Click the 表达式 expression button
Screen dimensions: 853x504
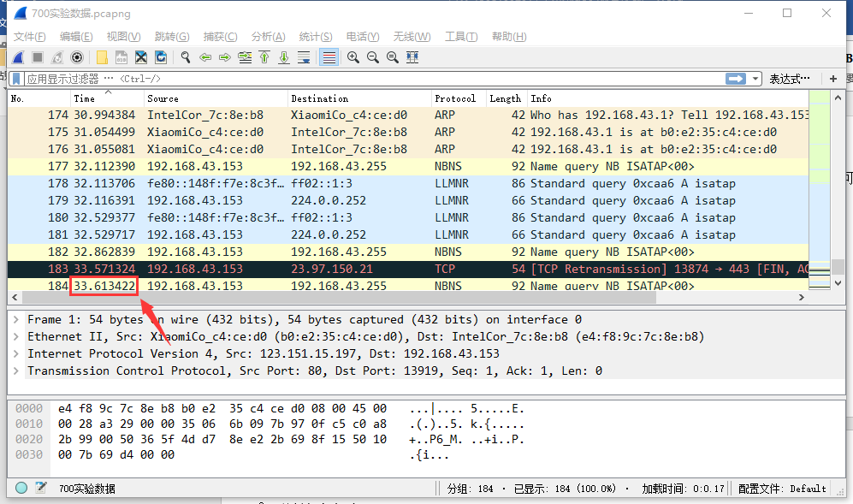pos(790,79)
